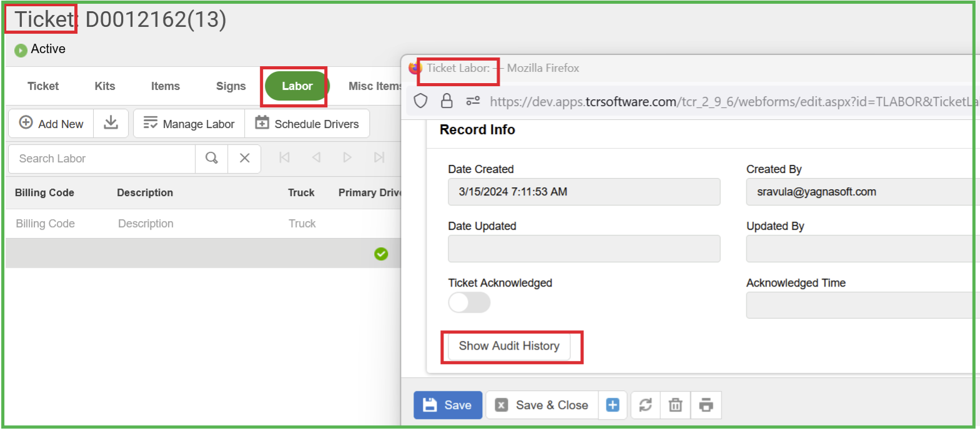
Task: Jump to last page of labor records
Action: click(379, 157)
